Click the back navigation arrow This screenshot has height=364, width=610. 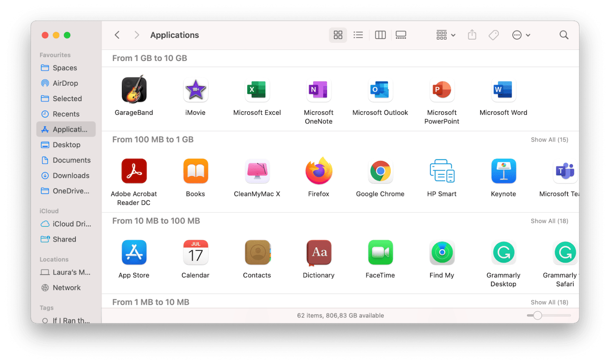tap(117, 35)
